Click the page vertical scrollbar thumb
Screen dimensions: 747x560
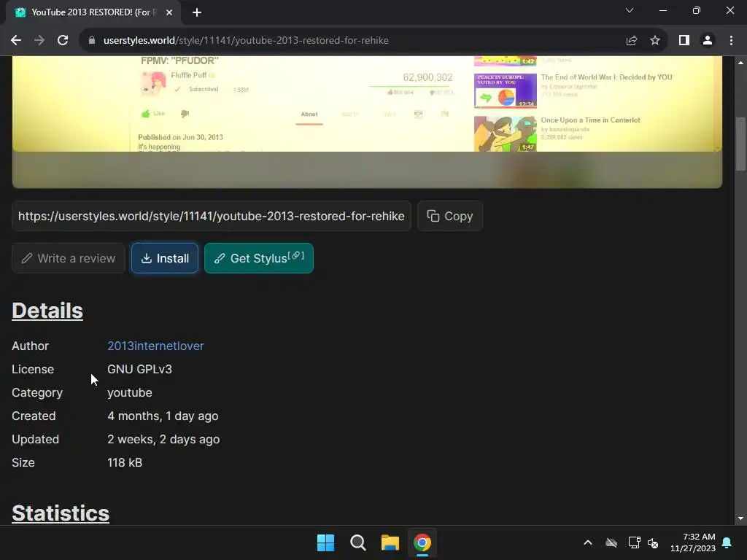pos(740,144)
